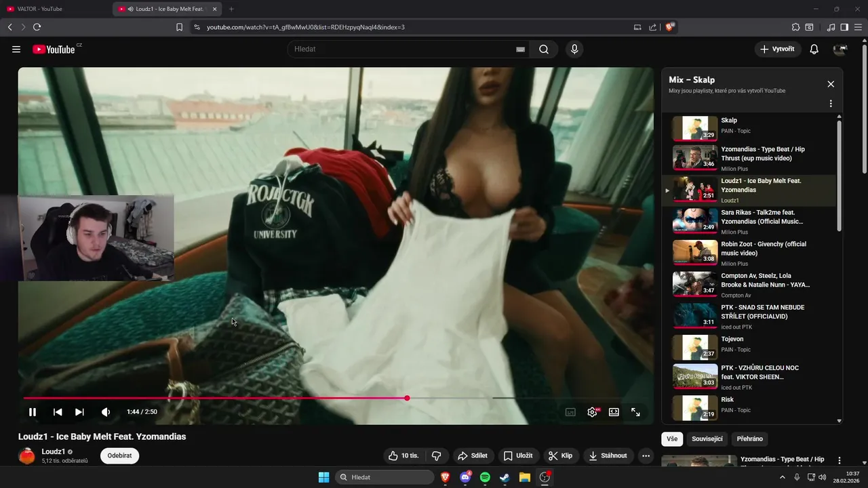Viewport: 868px width, 488px height.
Task: Reload the page
Action: pos(37,27)
